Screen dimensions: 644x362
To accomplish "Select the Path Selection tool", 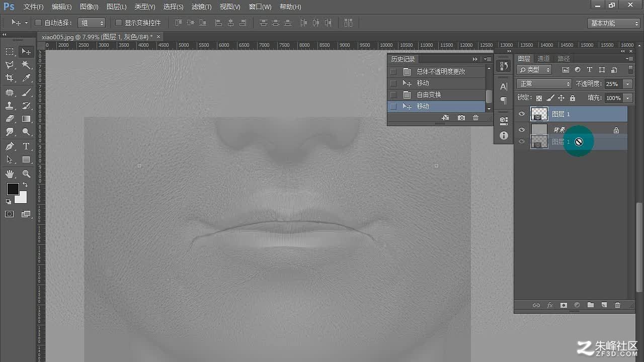I will pos(10,159).
